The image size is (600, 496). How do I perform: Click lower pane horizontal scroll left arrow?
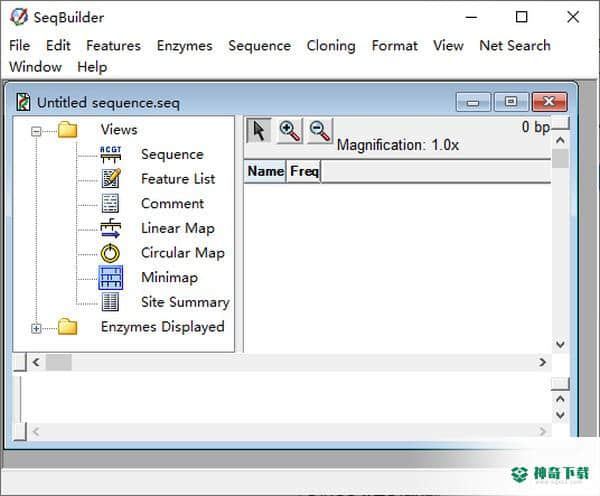point(36,432)
